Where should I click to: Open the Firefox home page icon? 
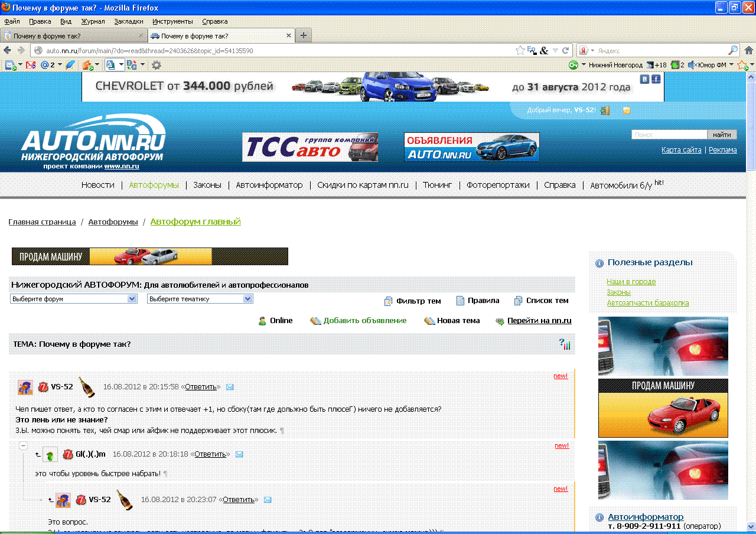pyautogui.click(x=749, y=50)
